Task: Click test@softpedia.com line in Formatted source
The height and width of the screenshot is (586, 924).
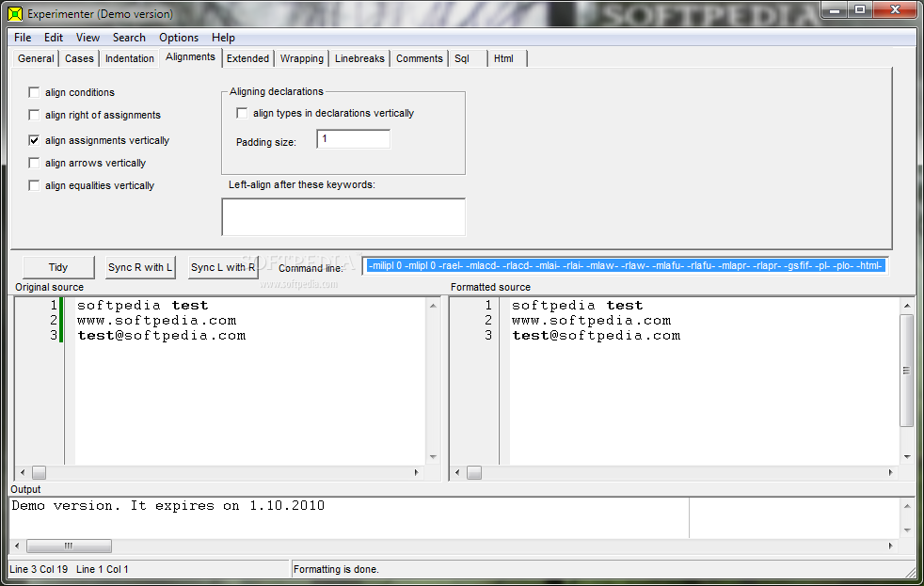Action: [596, 336]
